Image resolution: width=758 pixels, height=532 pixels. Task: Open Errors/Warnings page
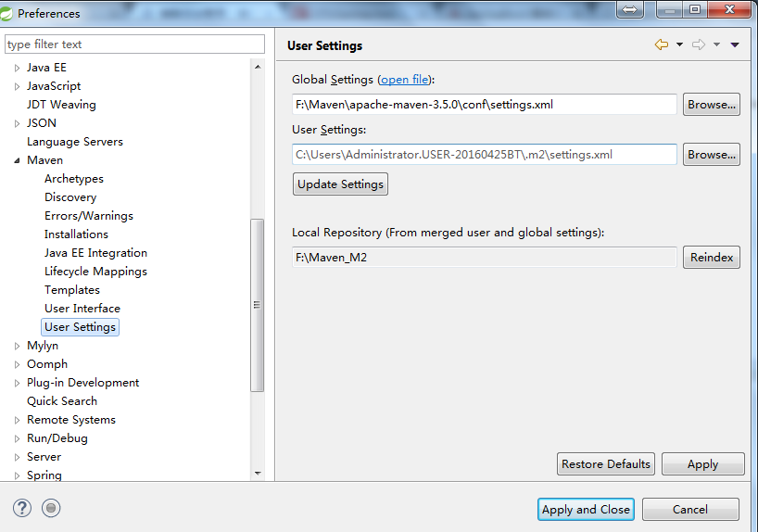[89, 216]
